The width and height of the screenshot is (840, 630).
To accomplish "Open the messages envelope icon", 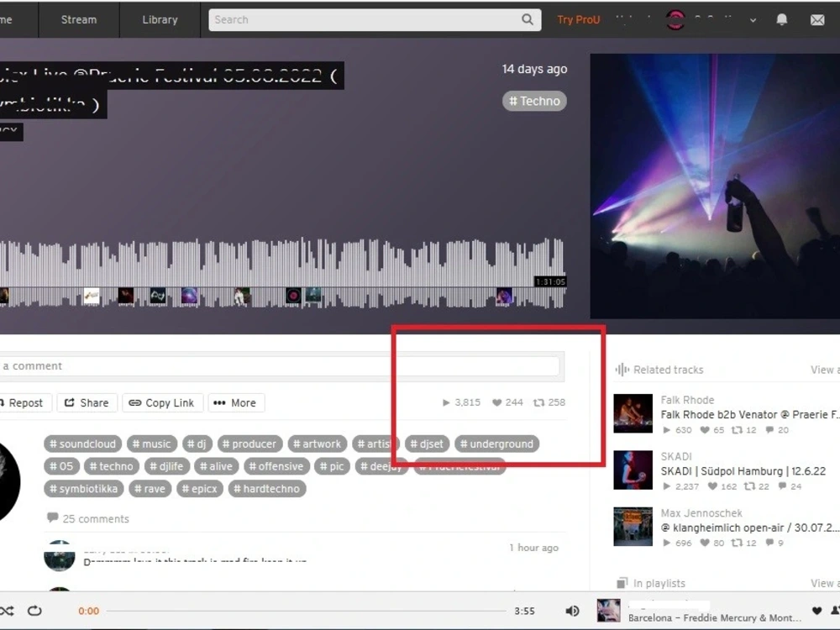I will 817,20.
